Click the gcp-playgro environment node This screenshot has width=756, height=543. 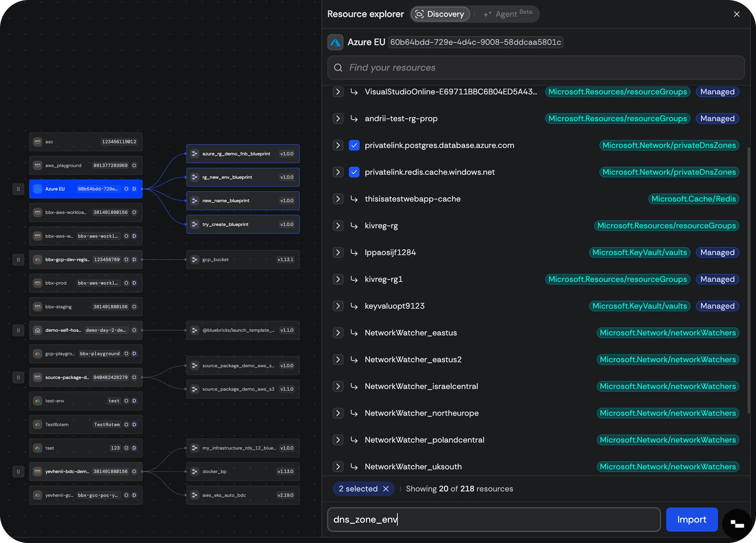pyautogui.click(x=86, y=354)
